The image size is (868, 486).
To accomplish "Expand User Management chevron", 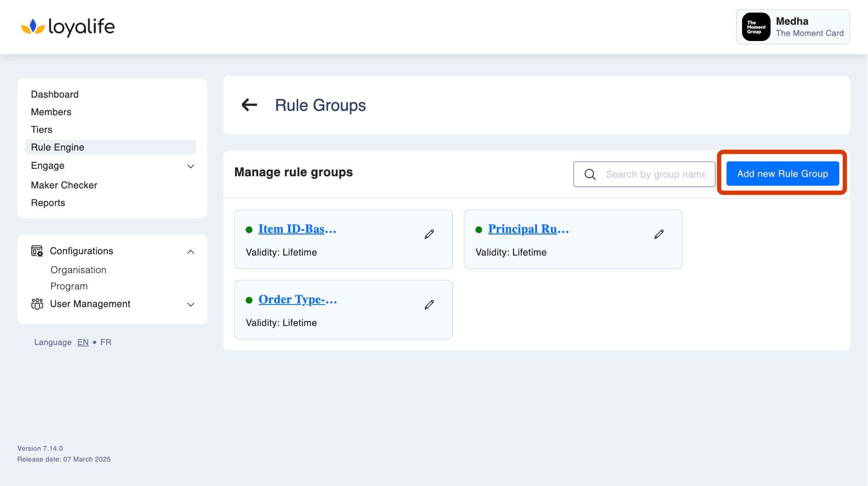I will (x=191, y=305).
